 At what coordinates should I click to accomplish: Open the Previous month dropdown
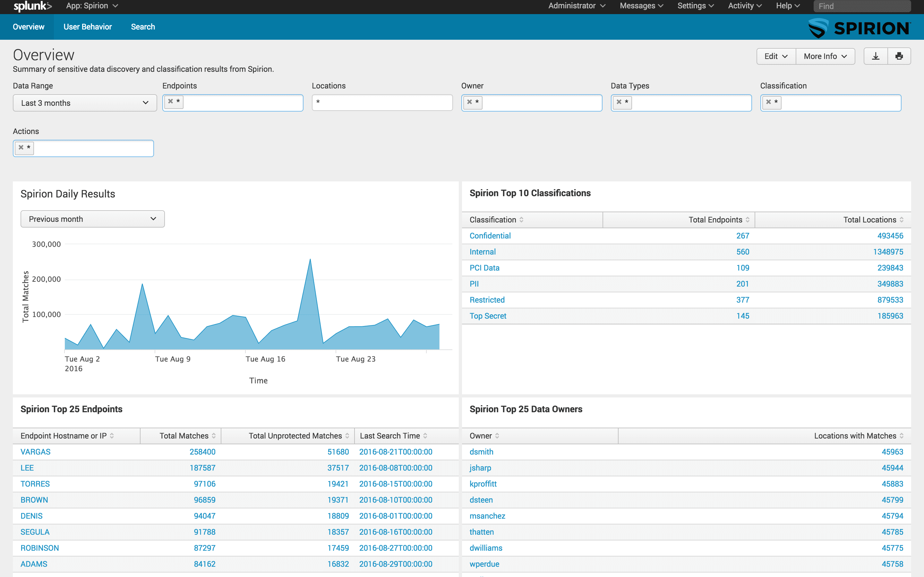(x=92, y=219)
